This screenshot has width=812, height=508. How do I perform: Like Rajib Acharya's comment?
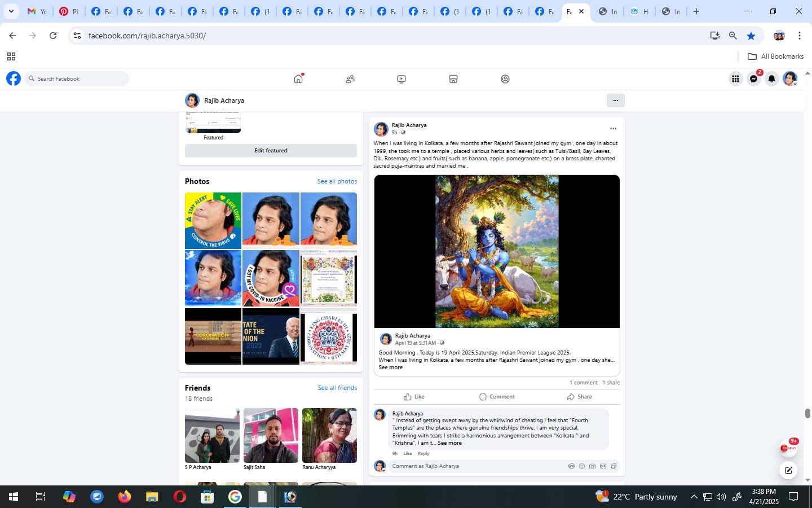tap(408, 453)
